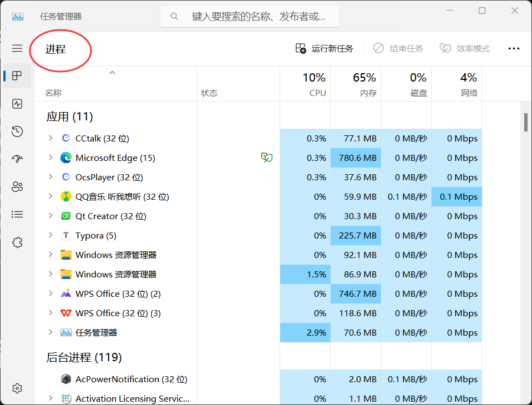Screen dimensions: 532x405
Task: Click the Microsoft Edge app icon
Action: 66,158
